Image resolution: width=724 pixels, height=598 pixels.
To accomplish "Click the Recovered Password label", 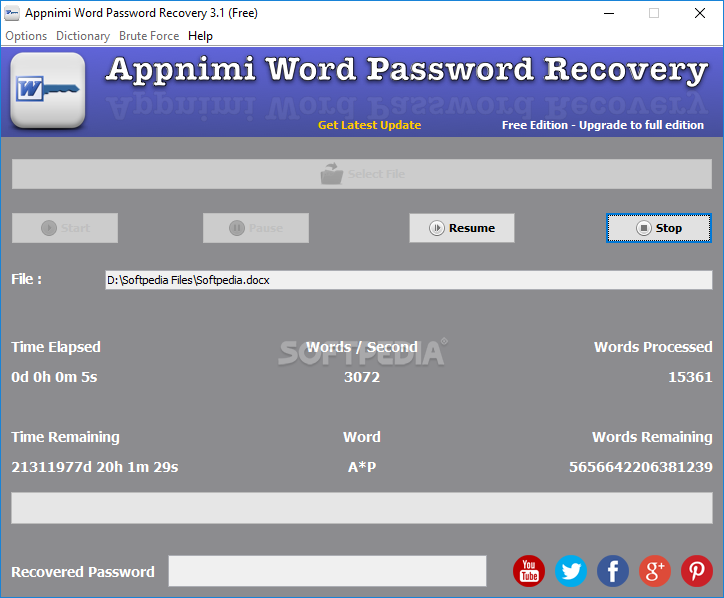I will click(x=83, y=572).
